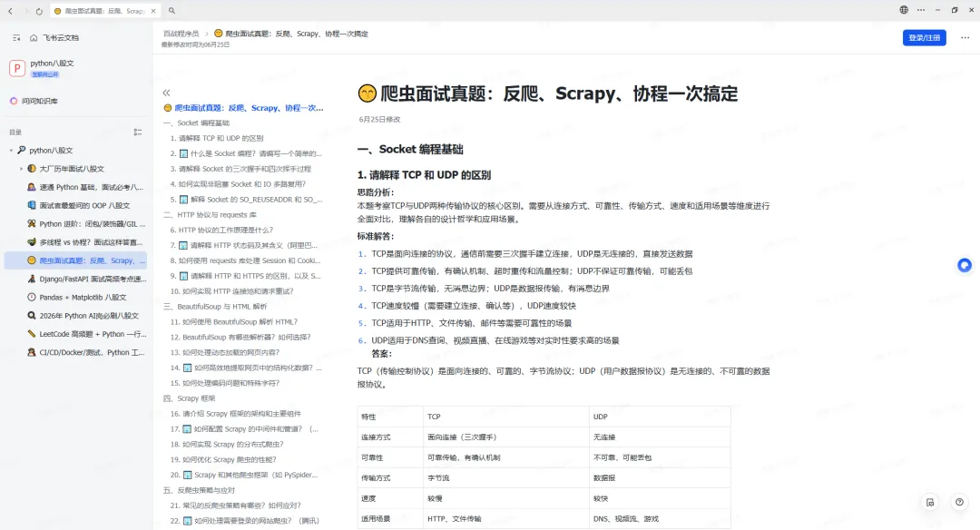
Task: Go to outline item 21 常见的反爬虫策略
Action: click(x=236, y=505)
